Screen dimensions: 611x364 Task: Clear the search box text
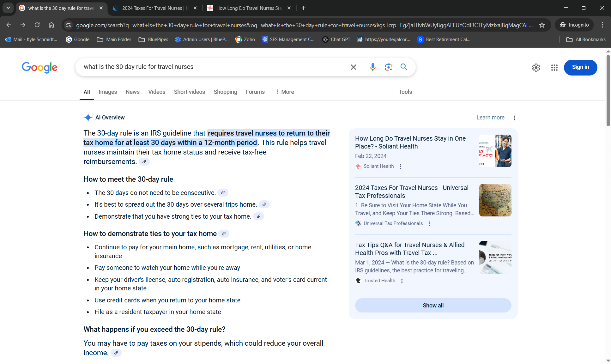(x=354, y=67)
